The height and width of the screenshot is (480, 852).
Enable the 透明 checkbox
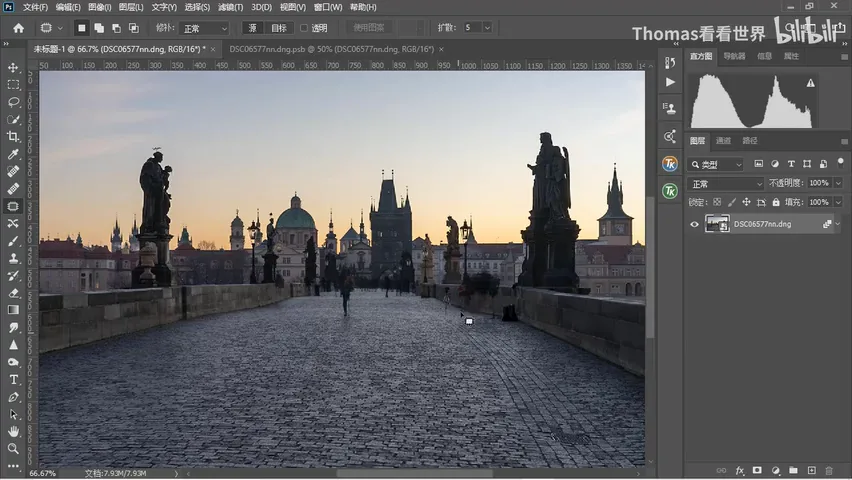(304, 28)
